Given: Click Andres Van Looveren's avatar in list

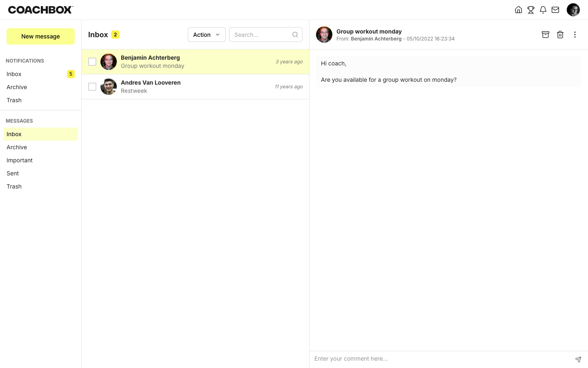Looking at the screenshot, I should [109, 87].
